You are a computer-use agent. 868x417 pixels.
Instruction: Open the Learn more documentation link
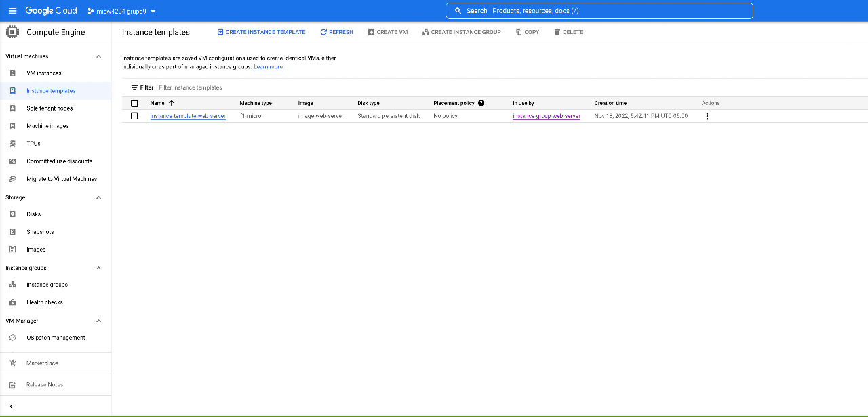[268, 66]
